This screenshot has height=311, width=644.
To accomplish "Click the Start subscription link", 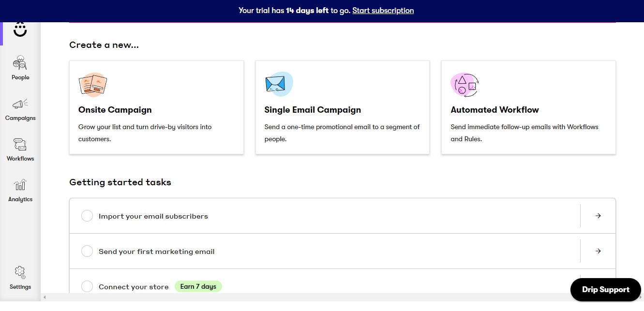I will point(383,10).
